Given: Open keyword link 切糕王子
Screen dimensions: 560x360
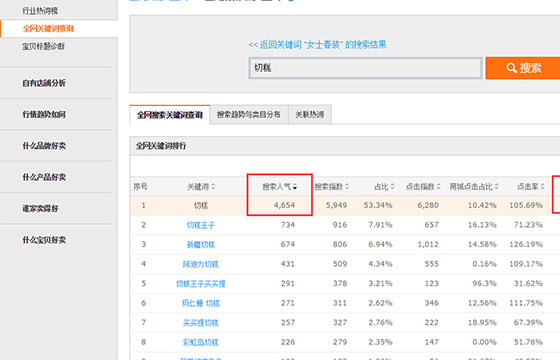Looking at the screenshot, I should (x=201, y=225).
